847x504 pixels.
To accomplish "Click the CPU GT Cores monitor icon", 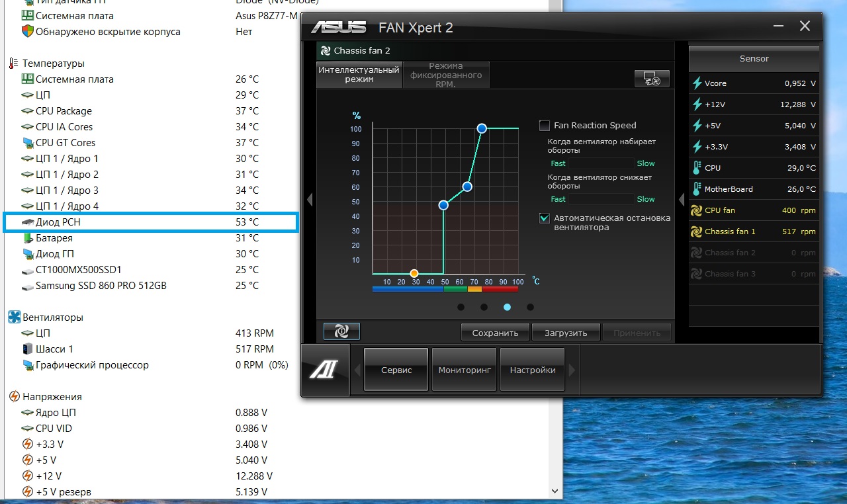I will tap(28, 143).
